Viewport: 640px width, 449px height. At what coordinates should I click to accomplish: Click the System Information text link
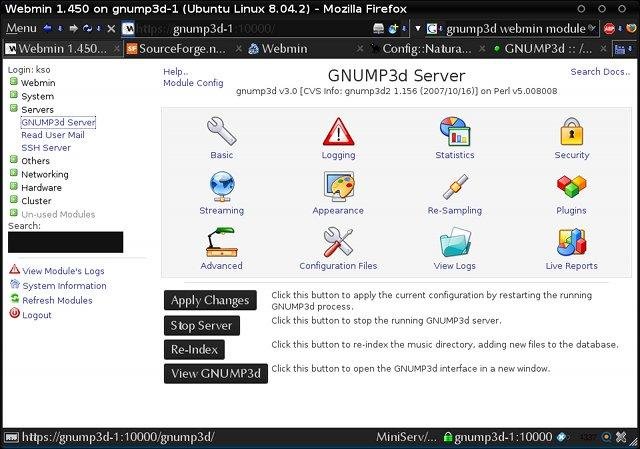click(x=64, y=286)
